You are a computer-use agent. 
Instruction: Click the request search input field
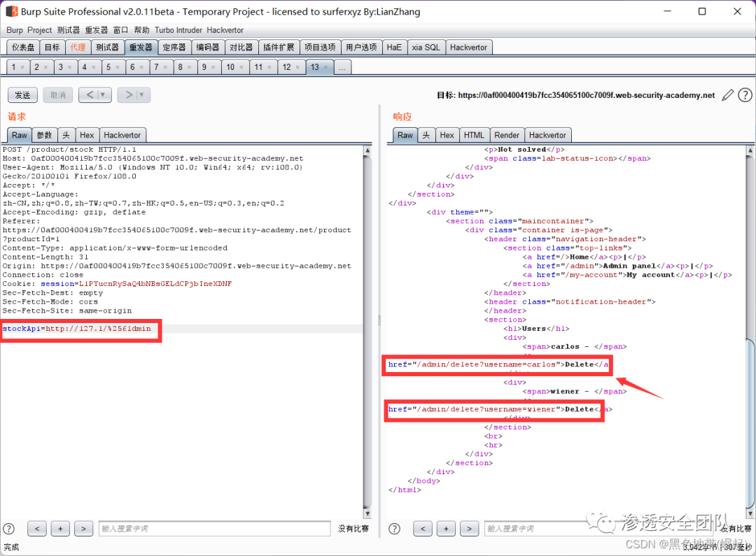[215, 529]
